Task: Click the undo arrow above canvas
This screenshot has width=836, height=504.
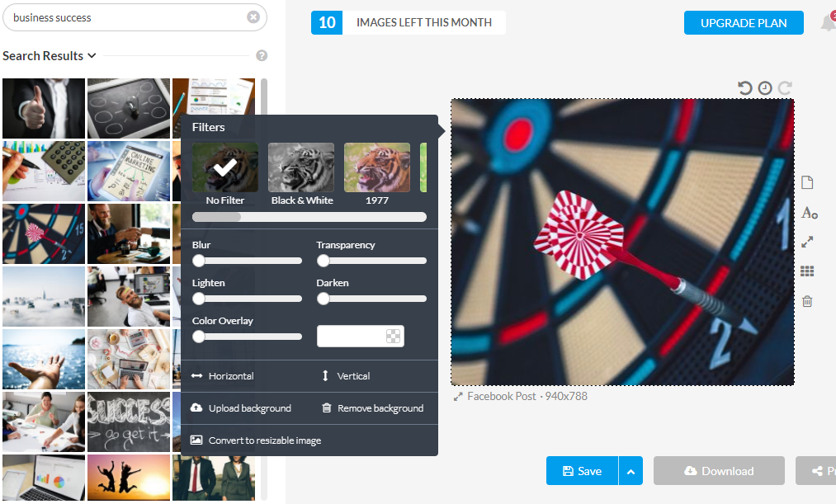Action: click(x=745, y=88)
